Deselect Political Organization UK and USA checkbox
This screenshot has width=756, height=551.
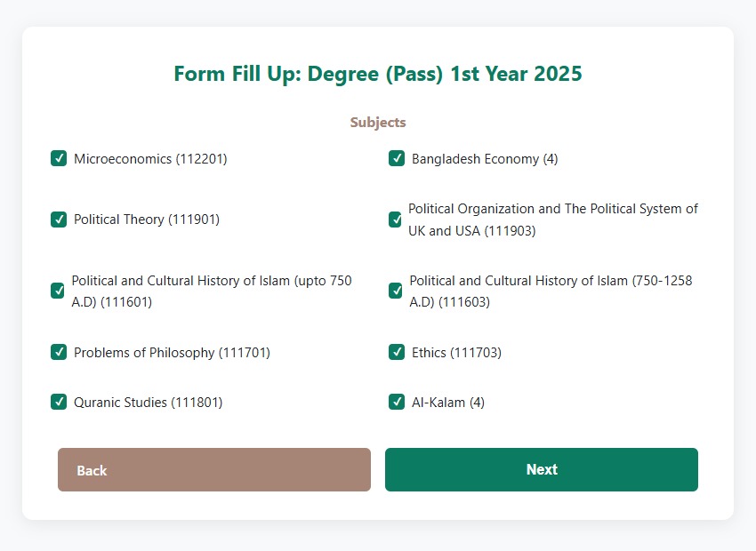tap(395, 220)
